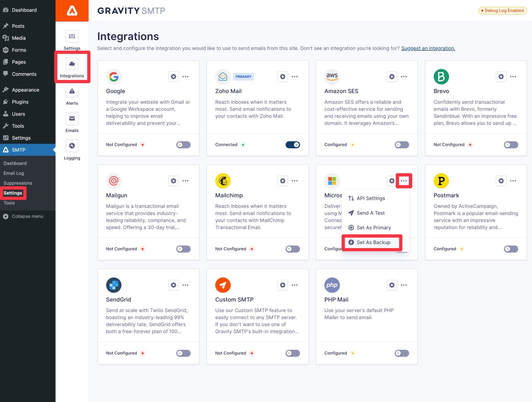The image size is (532, 402).
Task: Collapse the WordPress admin menu
Action: click(28, 216)
